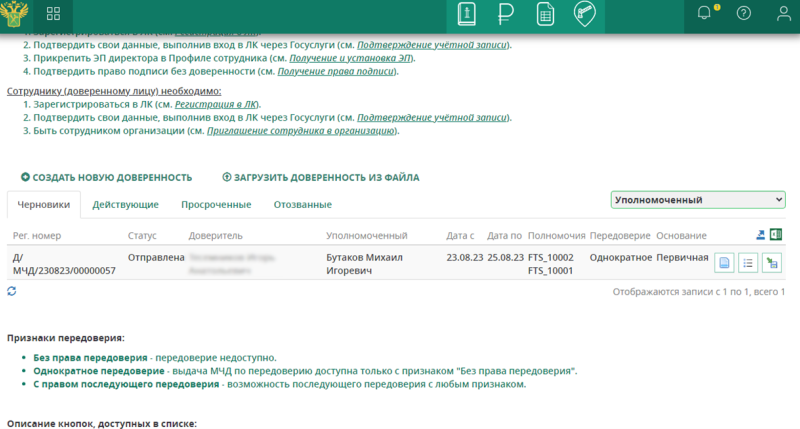Image resolution: width=800 pixels, height=429 pixels.
Task: Click green export file icon in Бутаков row
Action: [x=772, y=263]
